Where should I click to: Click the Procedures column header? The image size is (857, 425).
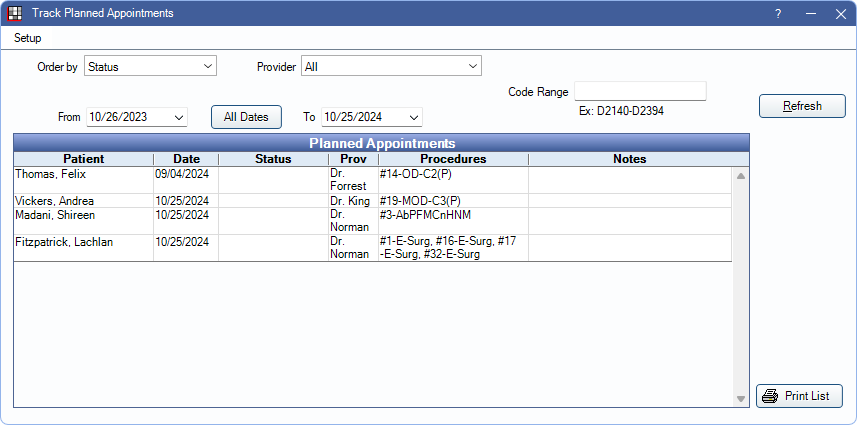tap(453, 159)
